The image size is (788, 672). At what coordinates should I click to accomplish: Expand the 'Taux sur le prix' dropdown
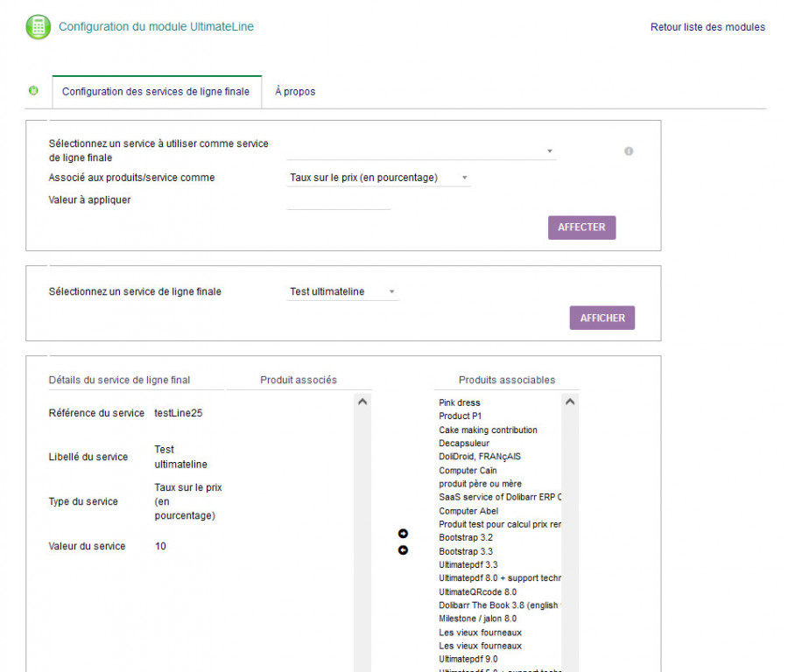[x=379, y=178]
